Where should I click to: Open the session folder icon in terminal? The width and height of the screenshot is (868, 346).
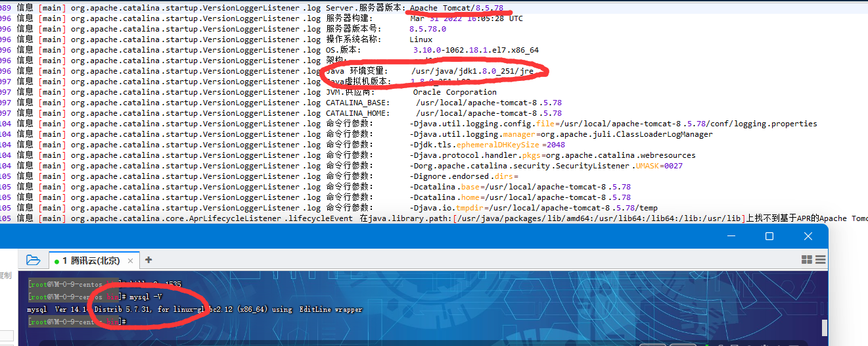point(33,260)
